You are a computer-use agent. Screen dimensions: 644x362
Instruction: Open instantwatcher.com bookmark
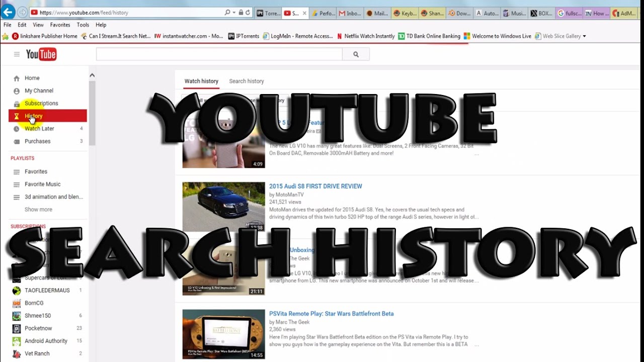[189, 36]
